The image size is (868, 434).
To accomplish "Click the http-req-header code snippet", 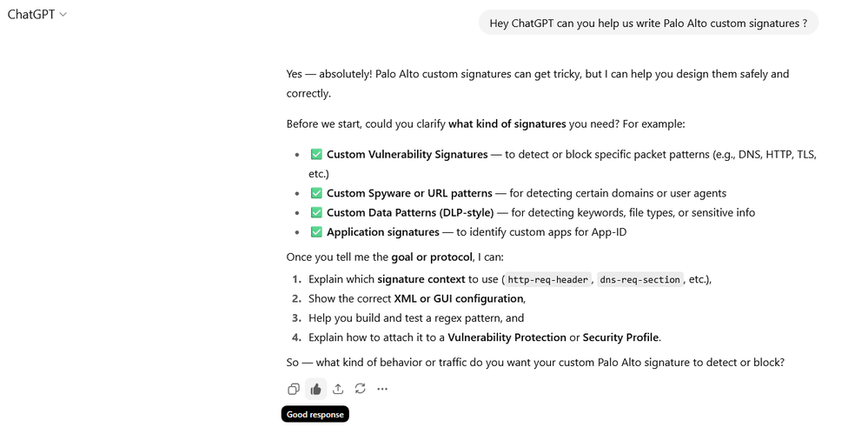I will tap(547, 280).
